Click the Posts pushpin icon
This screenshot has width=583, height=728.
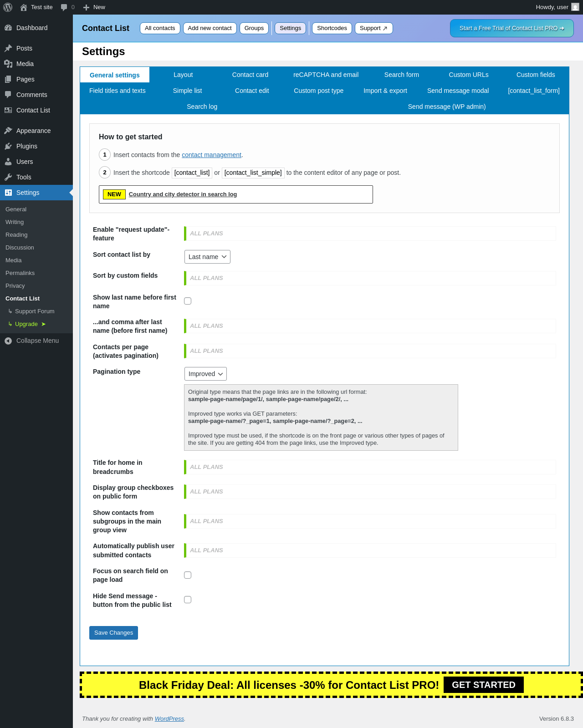(8, 48)
